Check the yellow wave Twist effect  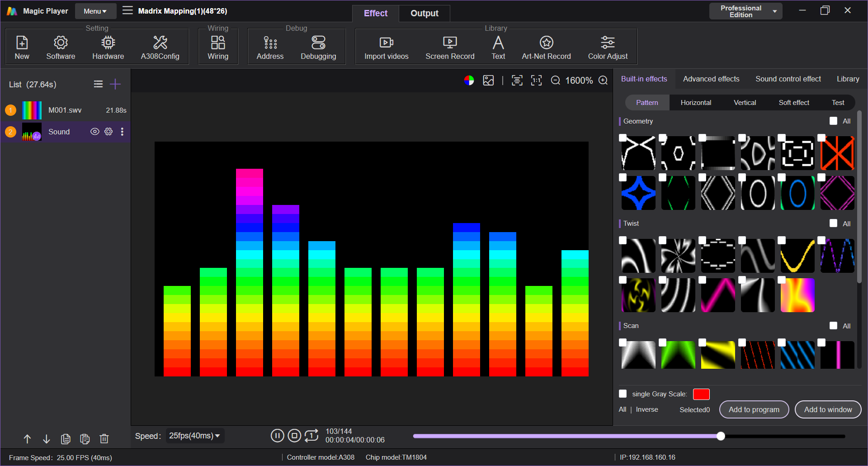[x=782, y=241]
